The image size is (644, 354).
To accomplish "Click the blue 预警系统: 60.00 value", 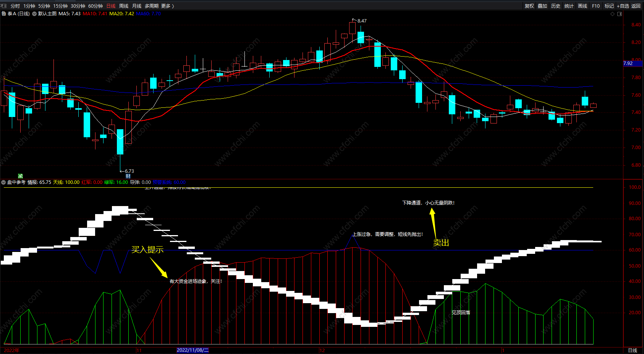I will [x=169, y=182].
